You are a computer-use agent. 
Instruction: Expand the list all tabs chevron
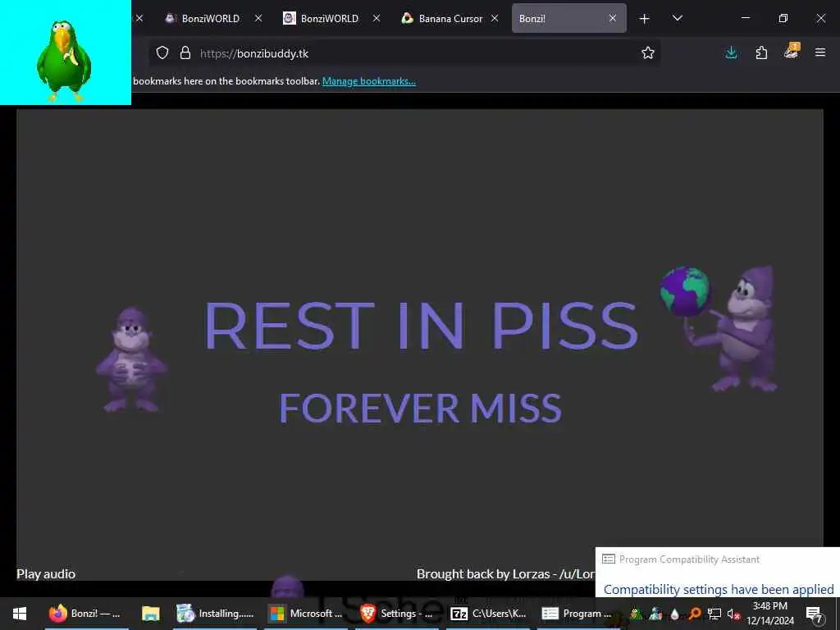(677, 18)
